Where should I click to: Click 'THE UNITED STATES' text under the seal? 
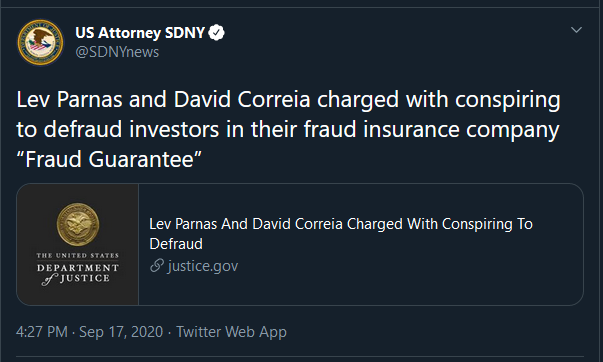point(78,255)
